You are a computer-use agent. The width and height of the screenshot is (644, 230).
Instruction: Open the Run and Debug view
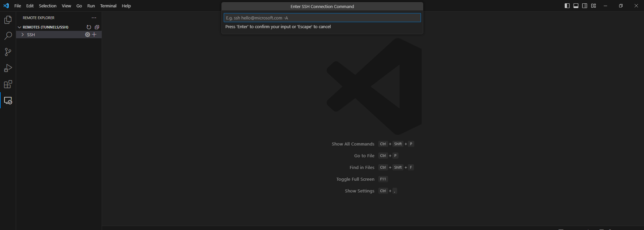[x=8, y=68]
